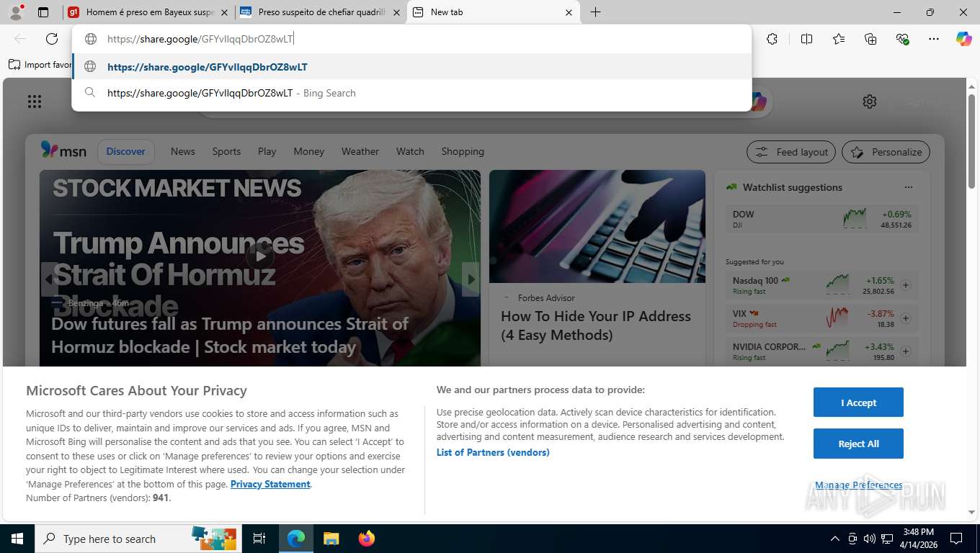This screenshot has height=553, width=980.
Task: Go to next carousel story arrow
Action: [471, 279]
